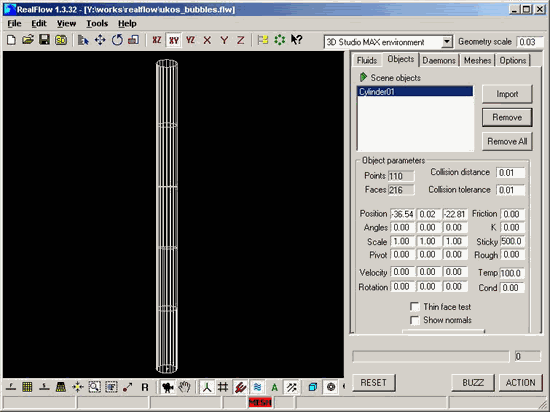550x412 pixels.
Task: Lock to X axis toggle
Action: tap(207, 40)
